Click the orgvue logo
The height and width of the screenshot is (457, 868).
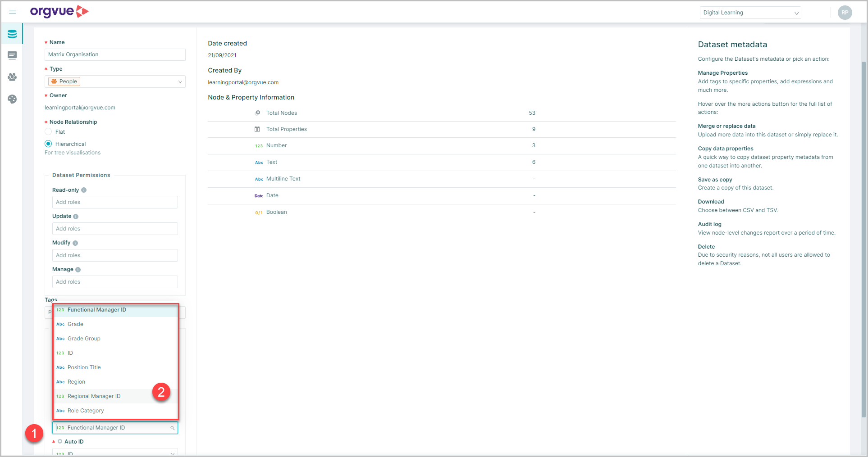59,12
